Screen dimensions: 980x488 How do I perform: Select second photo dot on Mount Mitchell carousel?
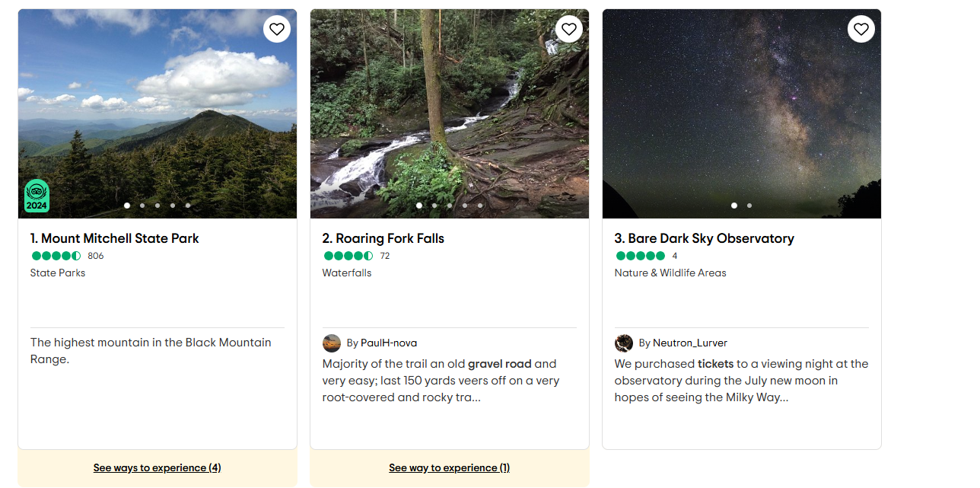[142, 206]
